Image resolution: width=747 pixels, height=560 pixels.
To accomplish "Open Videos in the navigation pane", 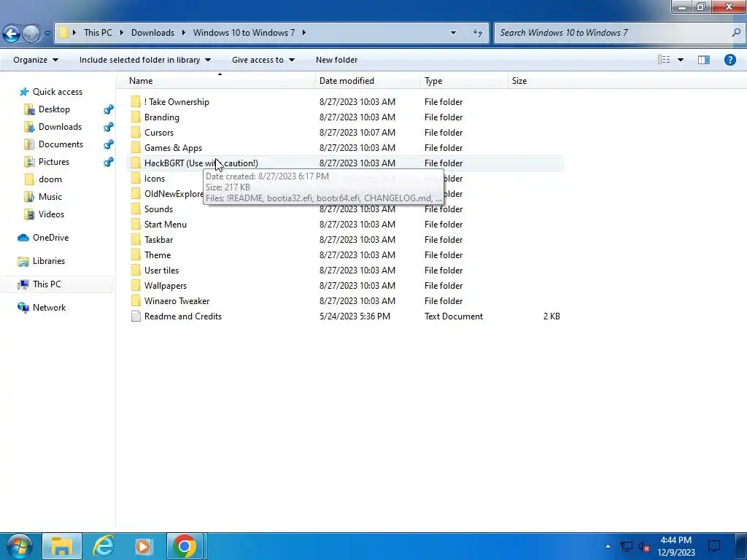I will point(44,214).
